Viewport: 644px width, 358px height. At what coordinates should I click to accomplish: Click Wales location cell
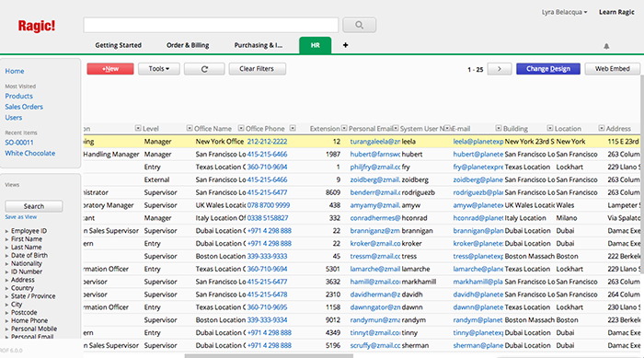point(565,205)
